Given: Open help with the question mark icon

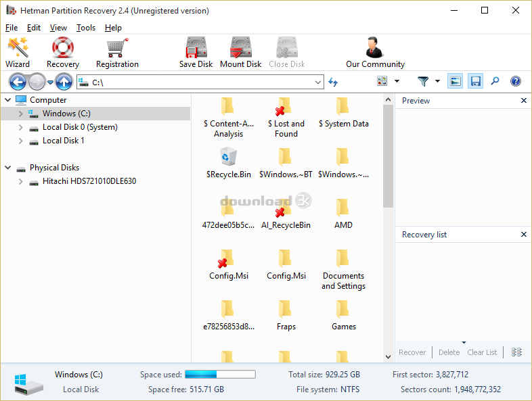Looking at the screenshot, I should [x=515, y=81].
